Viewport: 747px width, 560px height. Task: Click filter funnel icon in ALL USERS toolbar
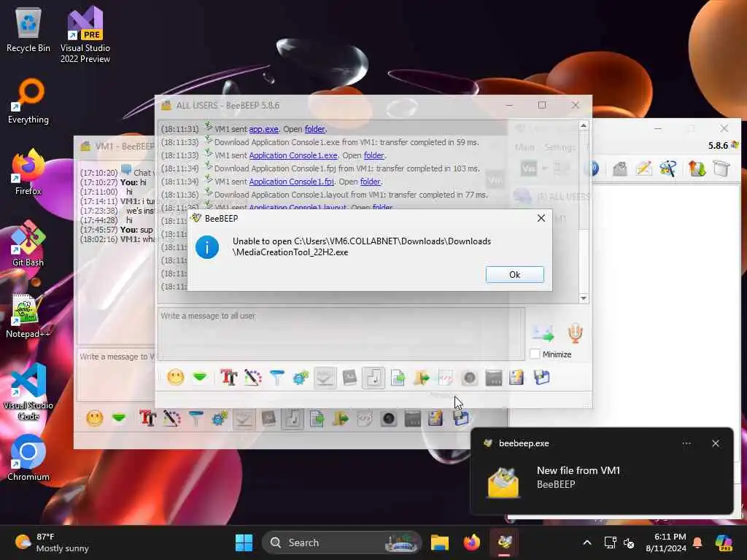276,378
